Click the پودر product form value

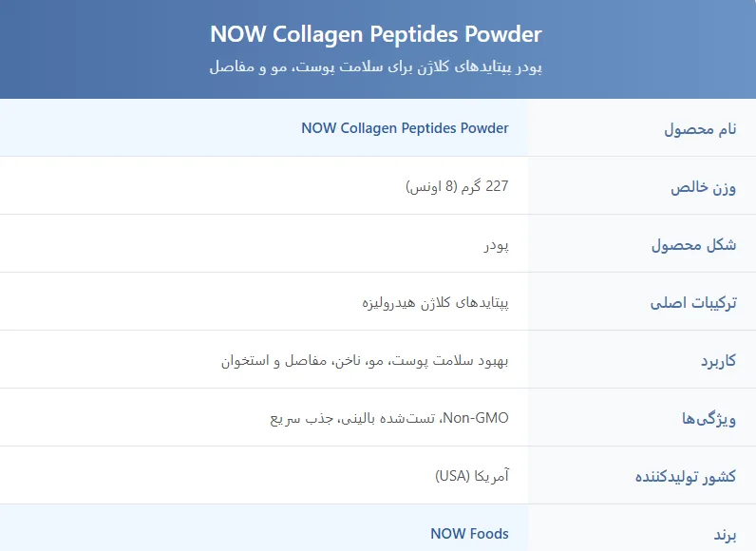pos(494,245)
